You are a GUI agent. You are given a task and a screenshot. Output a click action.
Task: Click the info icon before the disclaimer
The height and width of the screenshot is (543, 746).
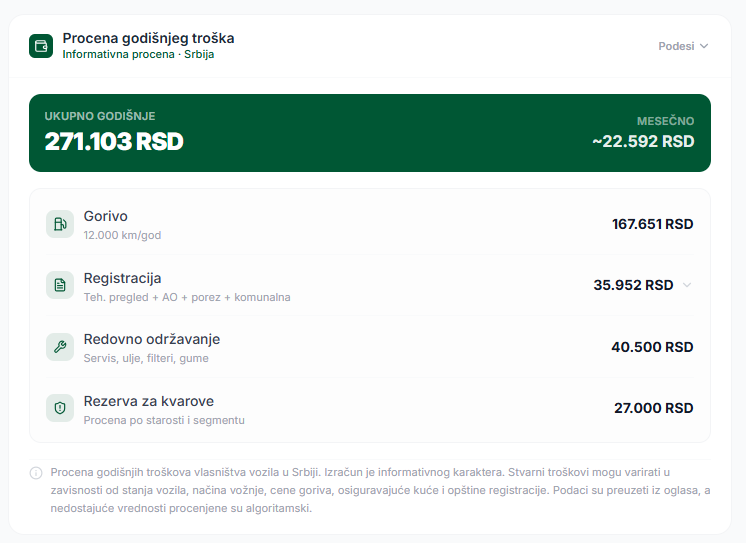click(36, 473)
